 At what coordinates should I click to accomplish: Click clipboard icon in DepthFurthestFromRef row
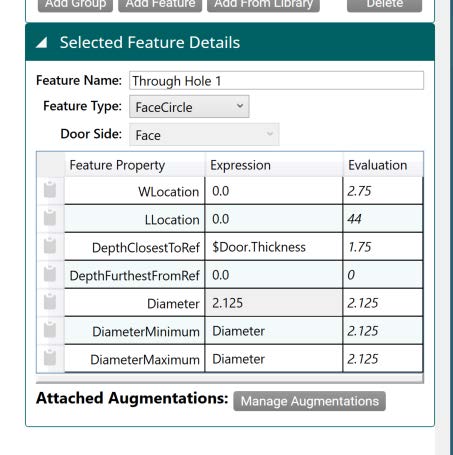[x=50, y=274]
